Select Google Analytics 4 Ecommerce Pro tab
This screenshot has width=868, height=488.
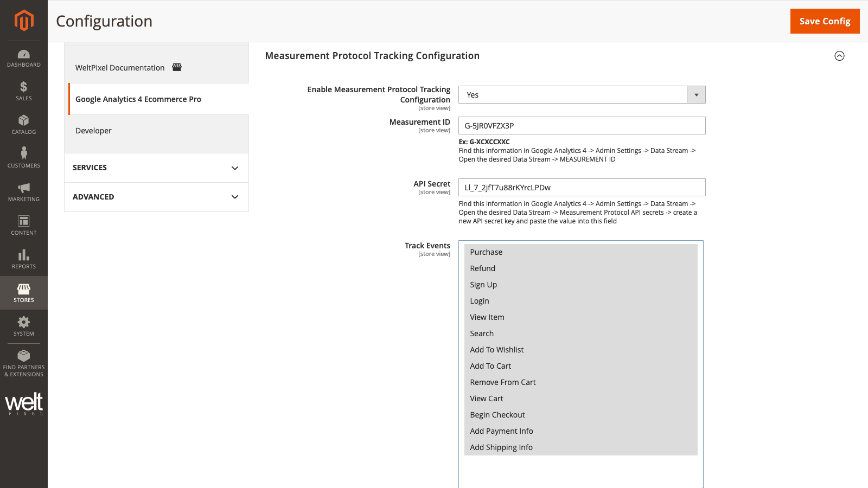(158, 99)
